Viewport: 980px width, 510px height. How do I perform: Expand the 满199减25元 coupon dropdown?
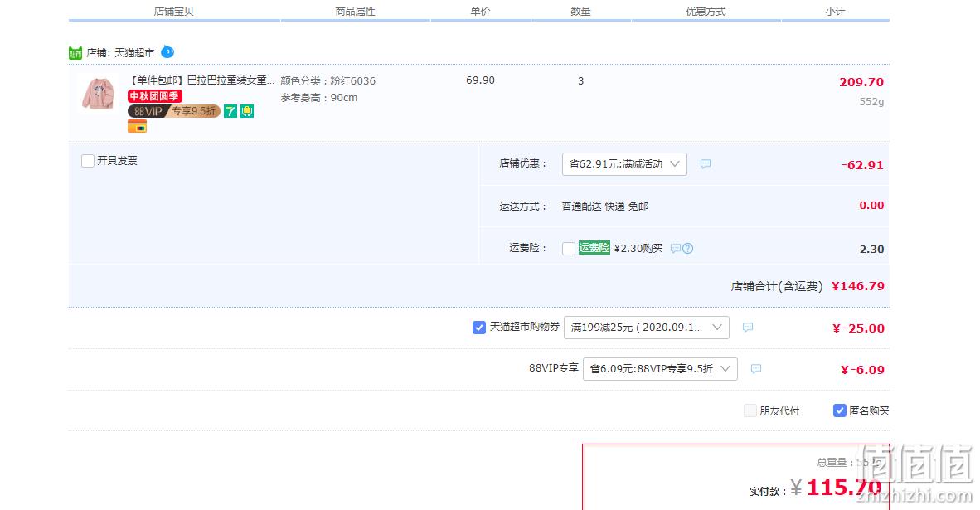coord(646,328)
